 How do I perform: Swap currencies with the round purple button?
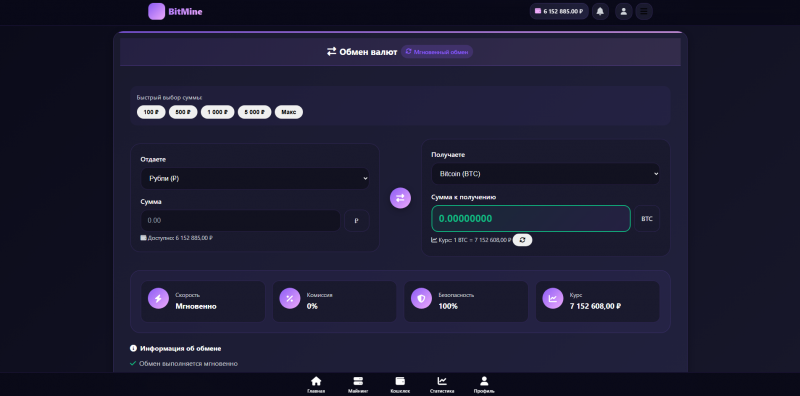pos(401,198)
